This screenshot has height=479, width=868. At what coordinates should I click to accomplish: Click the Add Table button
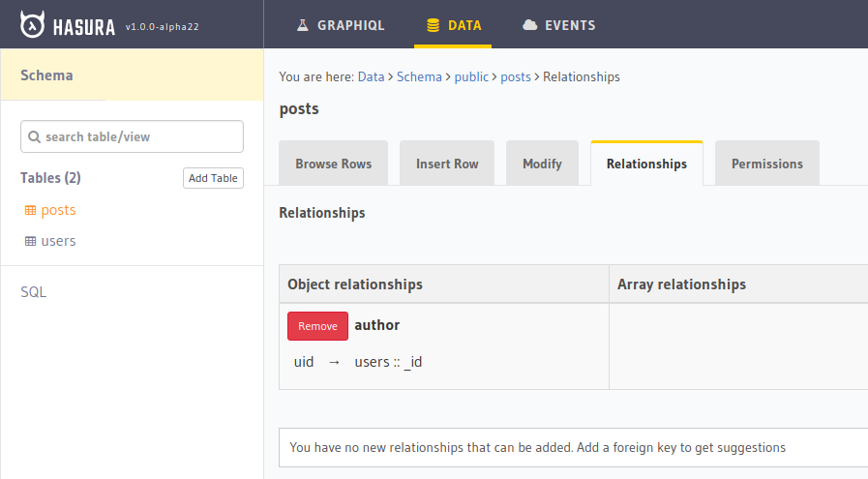(x=213, y=178)
